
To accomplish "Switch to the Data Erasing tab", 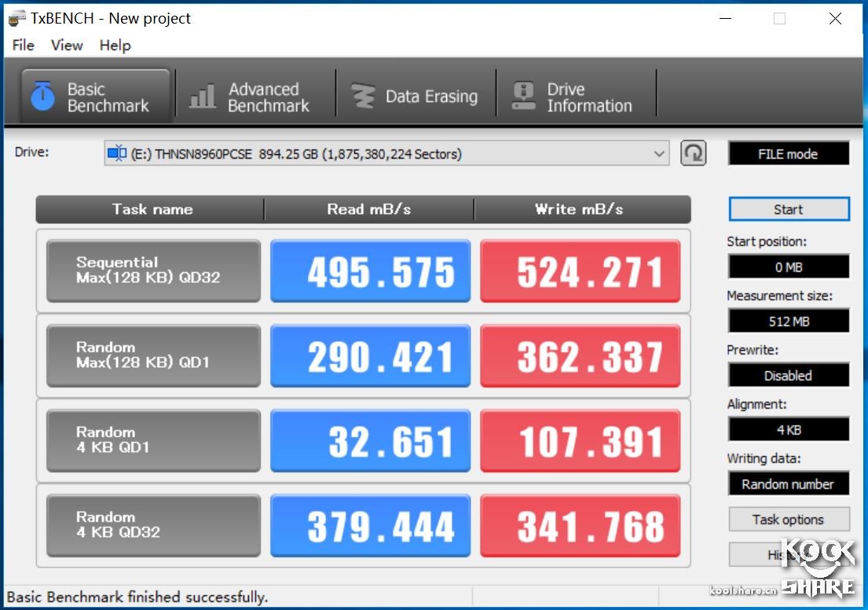I will point(416,97).
